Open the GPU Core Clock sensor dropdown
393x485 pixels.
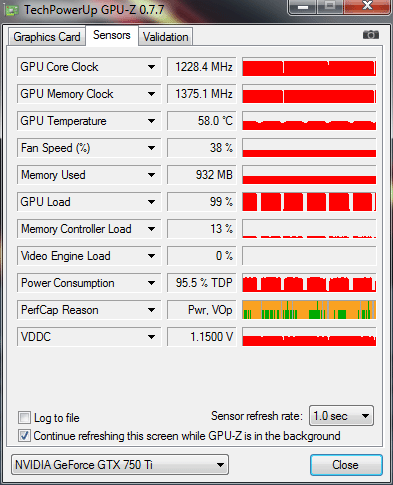(151, 67)
